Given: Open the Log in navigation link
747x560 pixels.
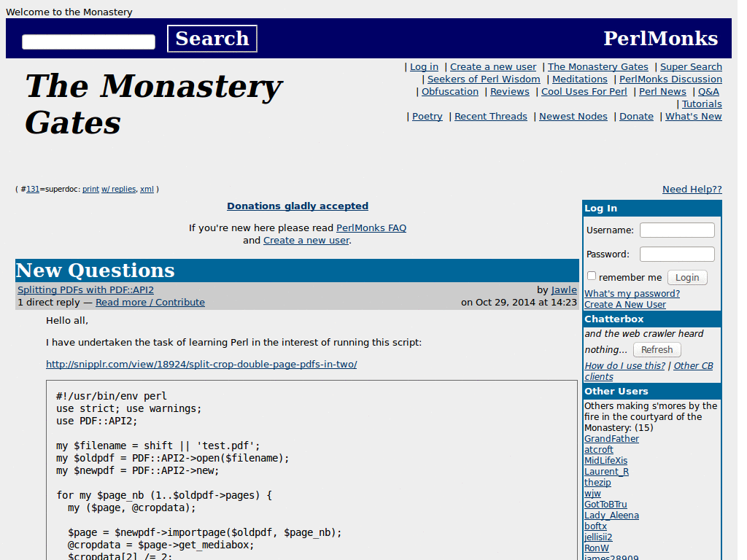Looking at the screenshot, I should (424, 66).
